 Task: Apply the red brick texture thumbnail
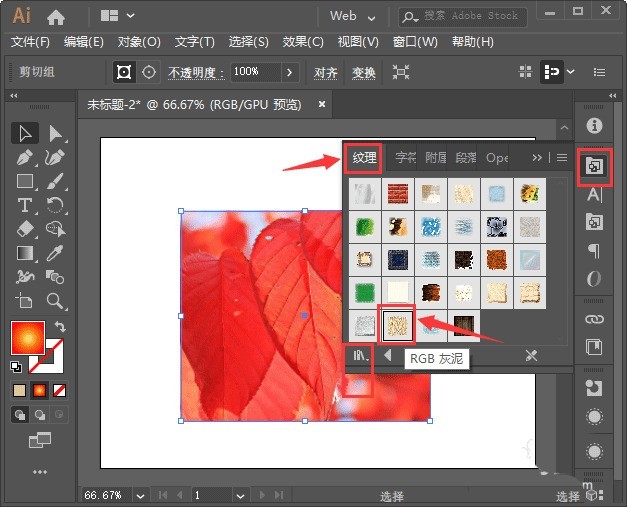(398, 193)
